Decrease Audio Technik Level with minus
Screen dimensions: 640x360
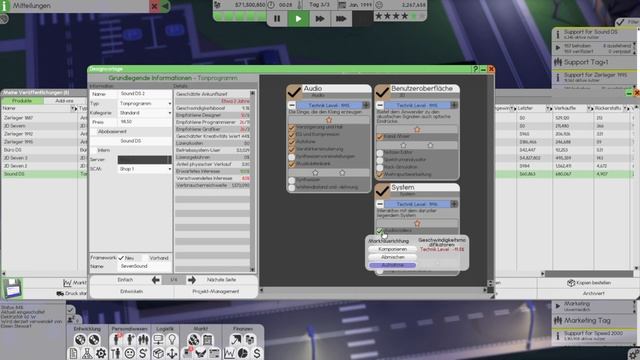[x=291, y=105]
